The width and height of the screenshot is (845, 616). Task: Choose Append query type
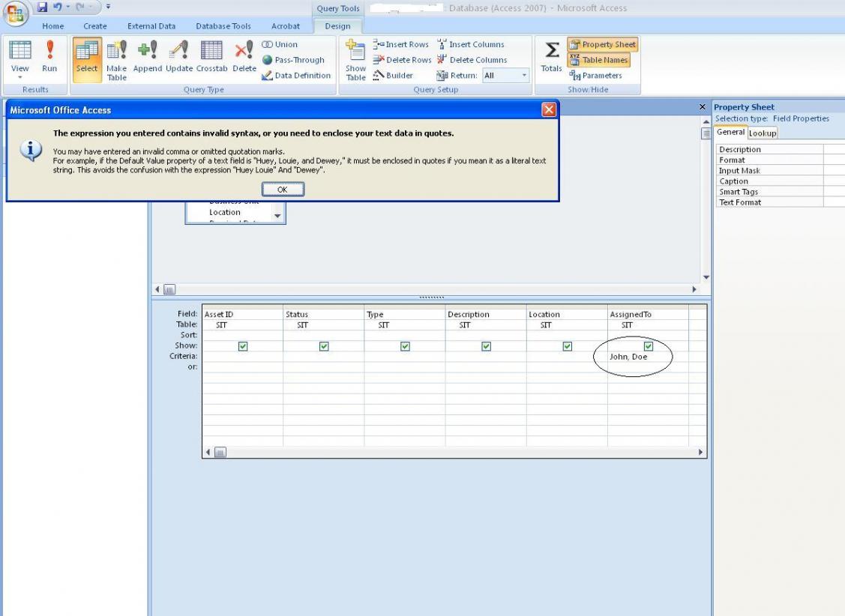click(x=147, y=56)
